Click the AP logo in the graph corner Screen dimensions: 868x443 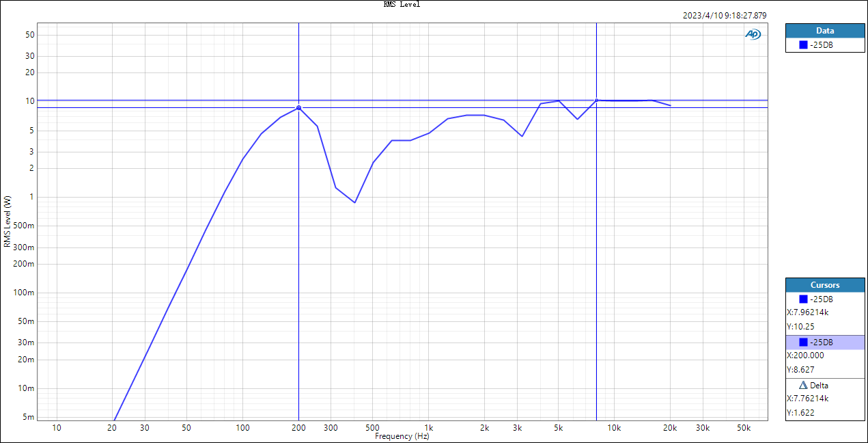[753, 34]
